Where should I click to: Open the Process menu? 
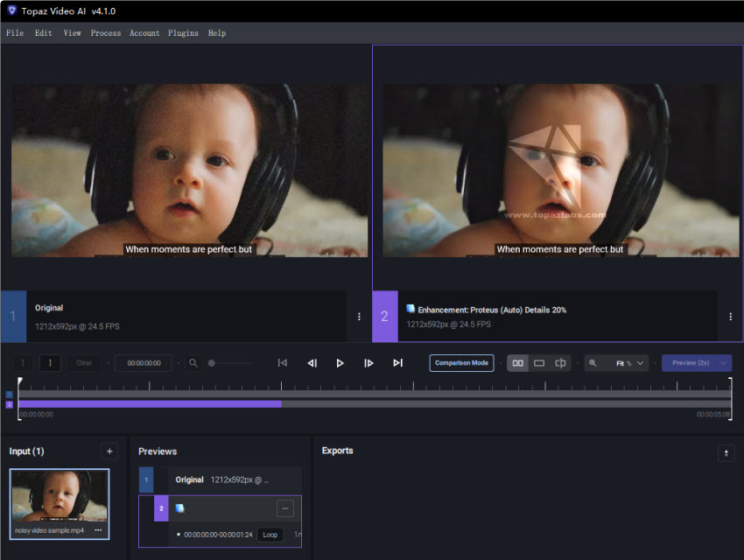[x=106, y=32]
